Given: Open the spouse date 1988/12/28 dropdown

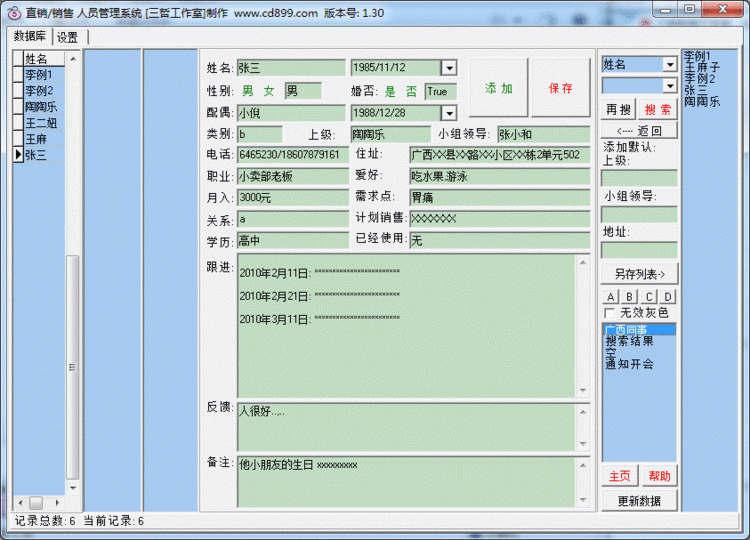Looking at the screenshot, I should (449, 113).
